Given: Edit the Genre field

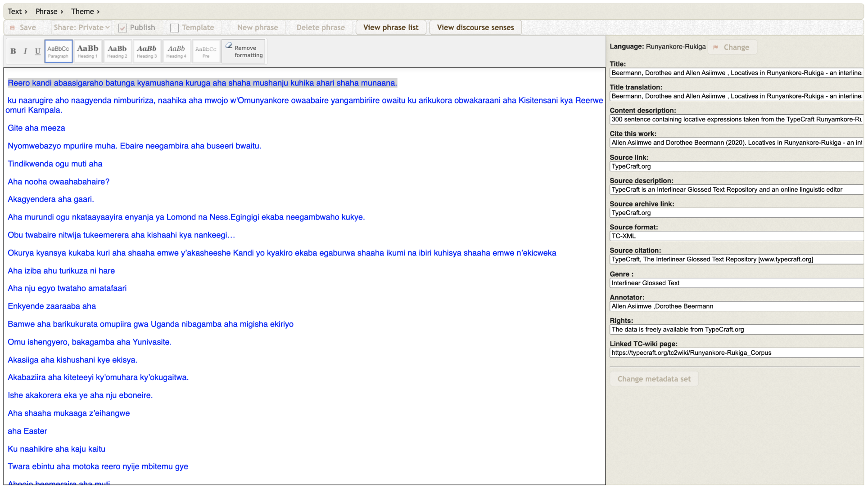Looking at the screenshot, I should (737, 283).
